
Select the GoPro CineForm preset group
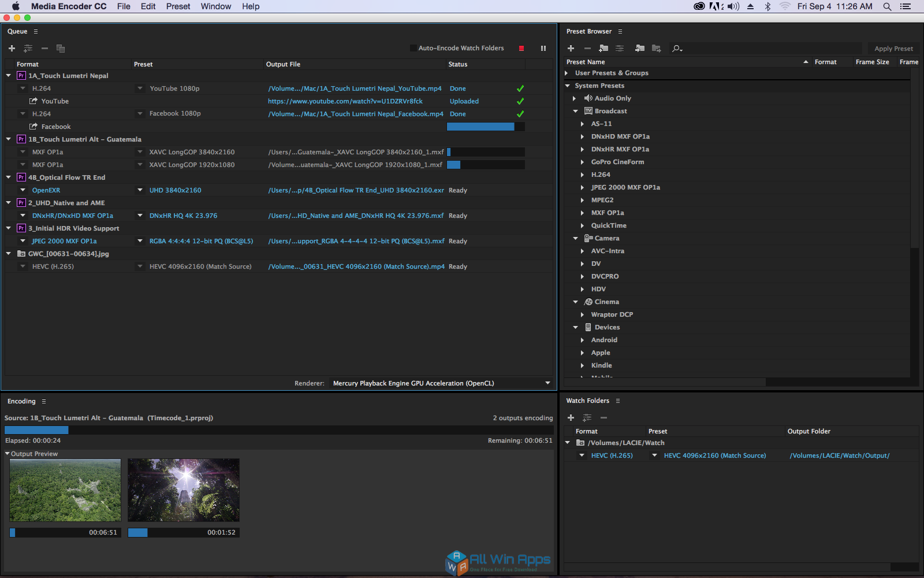[x=617, y=162]
